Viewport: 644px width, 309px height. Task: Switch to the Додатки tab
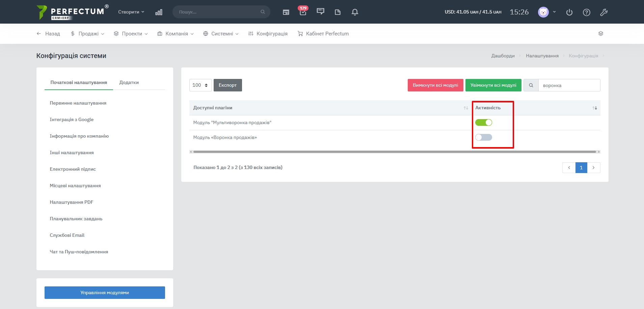pyautogui.click(x=129, y=83)
